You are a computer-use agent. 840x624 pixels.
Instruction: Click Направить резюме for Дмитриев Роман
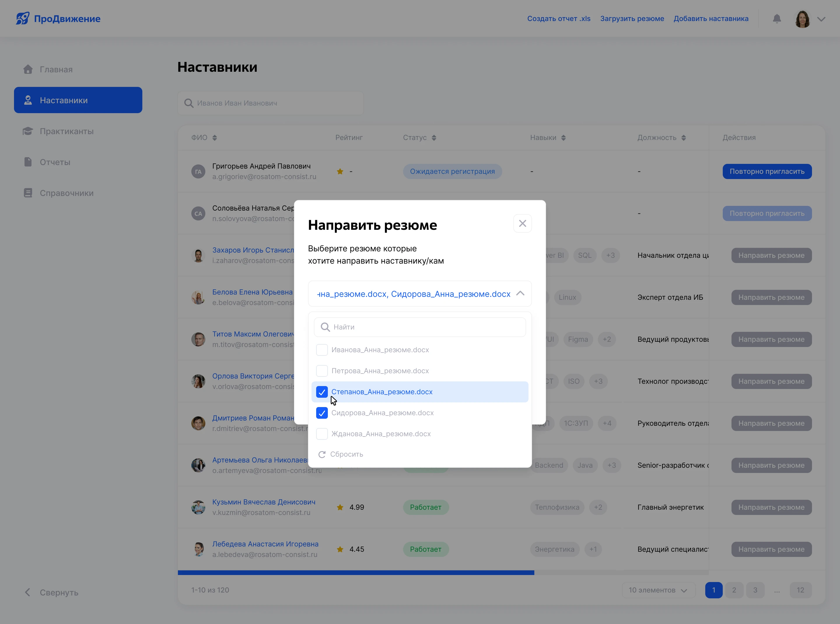click(x=771, y=423)
